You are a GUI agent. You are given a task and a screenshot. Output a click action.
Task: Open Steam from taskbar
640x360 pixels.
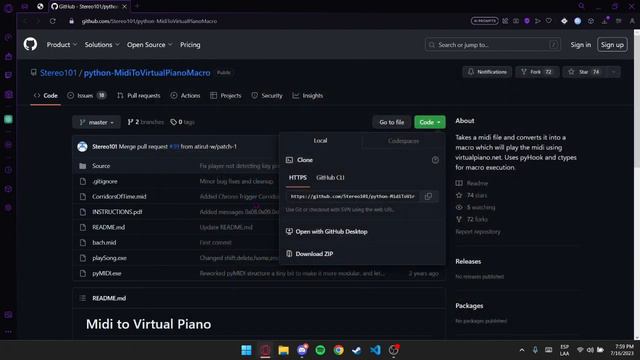point(357,350)
